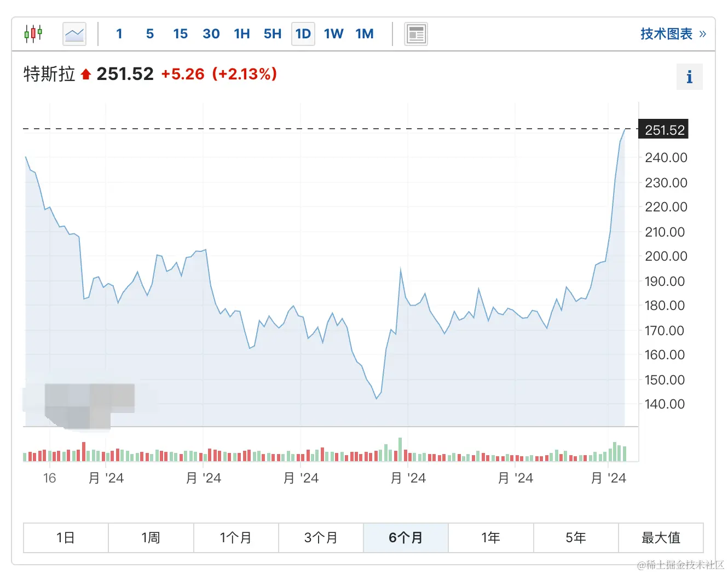Open the 技术图表 link
Screen dimensions: 728x574
[x=673, y=34]
